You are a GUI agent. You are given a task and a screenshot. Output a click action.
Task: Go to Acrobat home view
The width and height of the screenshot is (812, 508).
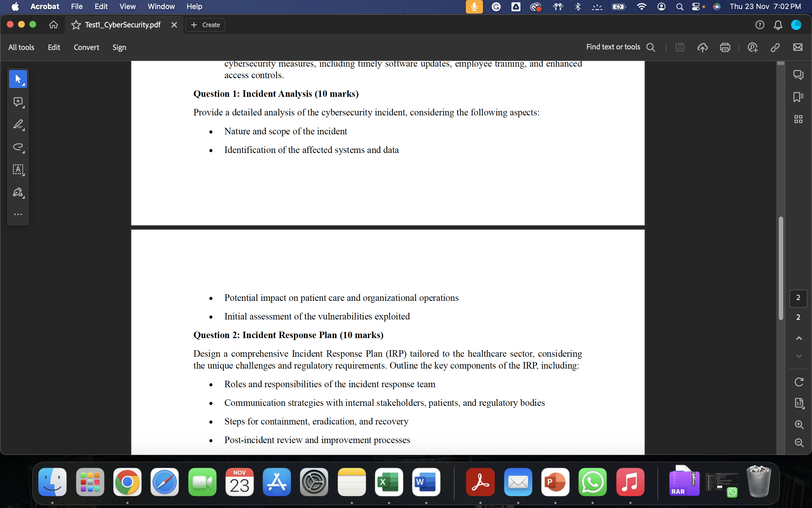[x=53, y=25]
